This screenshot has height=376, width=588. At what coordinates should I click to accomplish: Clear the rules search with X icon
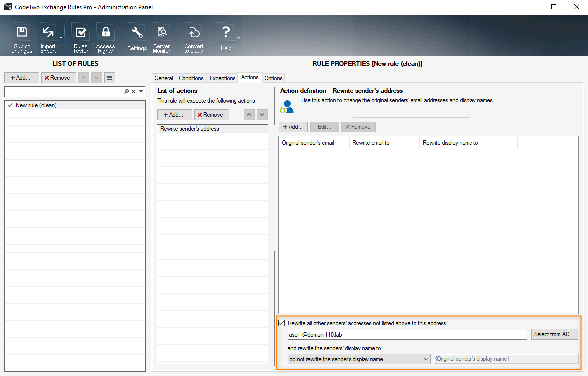point(133,91)
